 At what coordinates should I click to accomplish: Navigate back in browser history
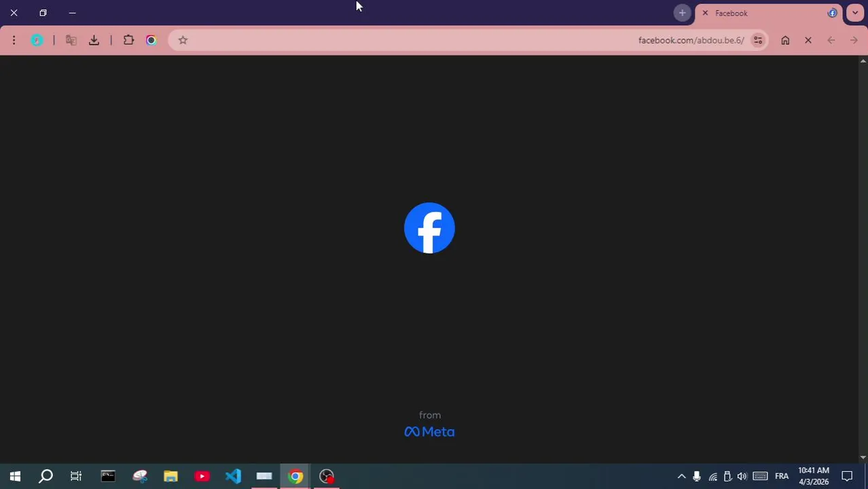(x=831, y=40)
